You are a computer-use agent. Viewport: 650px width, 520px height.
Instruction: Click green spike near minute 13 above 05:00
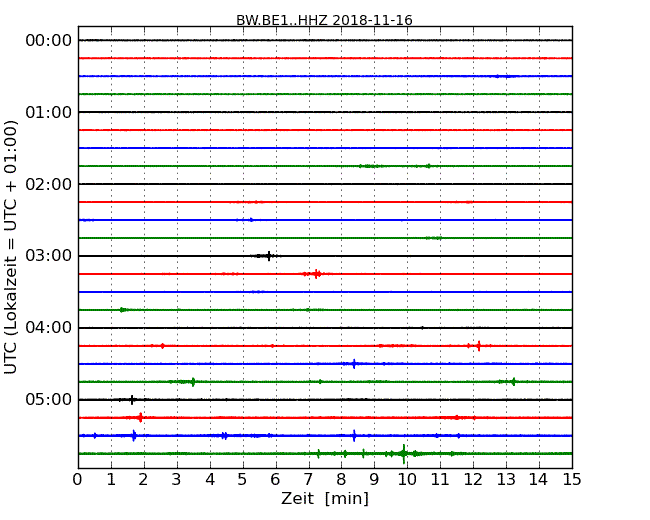point(514,381)
